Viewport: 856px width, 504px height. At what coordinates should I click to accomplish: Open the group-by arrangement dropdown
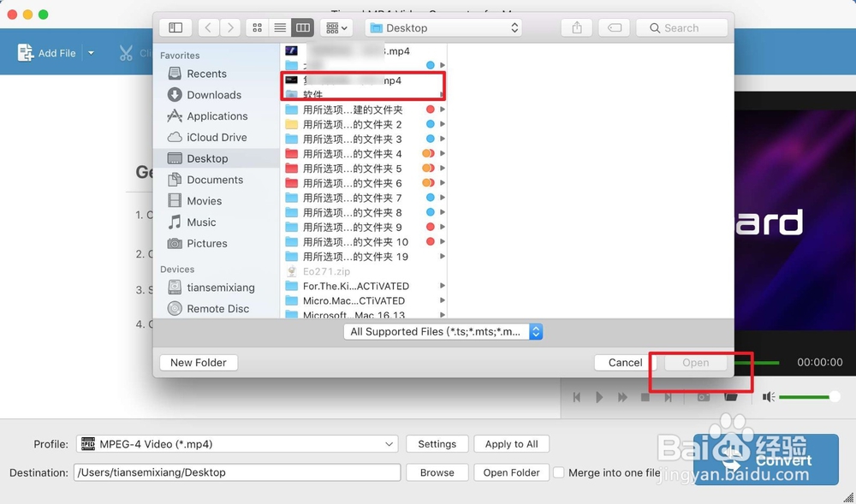coord(336,28)
